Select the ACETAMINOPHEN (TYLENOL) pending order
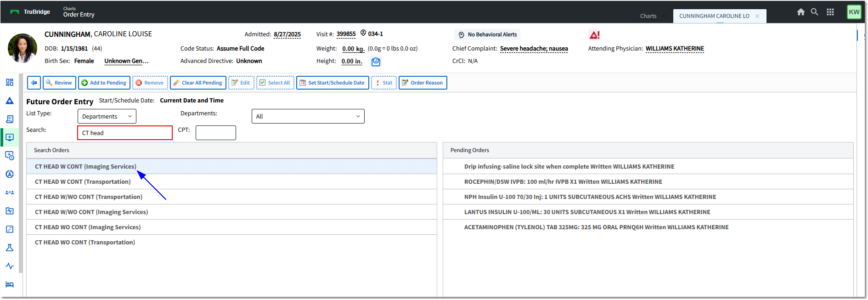 tap(648, 227)
